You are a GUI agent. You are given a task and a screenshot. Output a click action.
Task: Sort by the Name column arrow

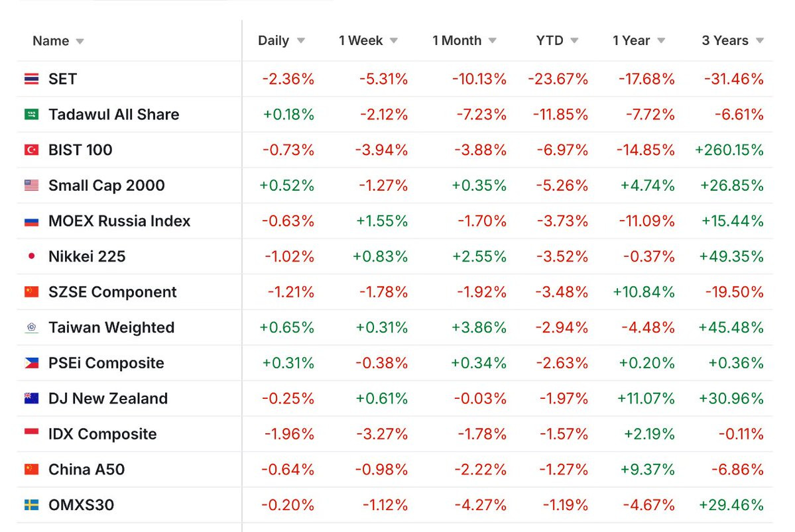click(80, 42)
